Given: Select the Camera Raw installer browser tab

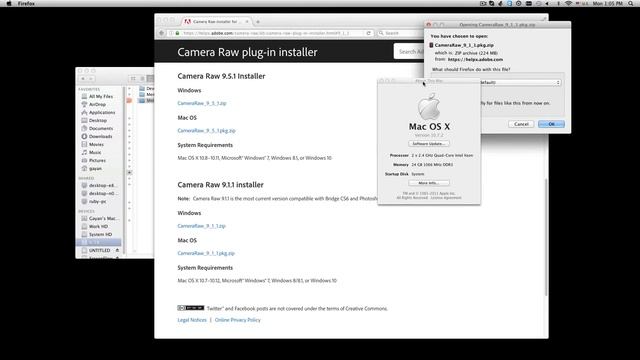Looking at the screenshot, I should (216, 21).
